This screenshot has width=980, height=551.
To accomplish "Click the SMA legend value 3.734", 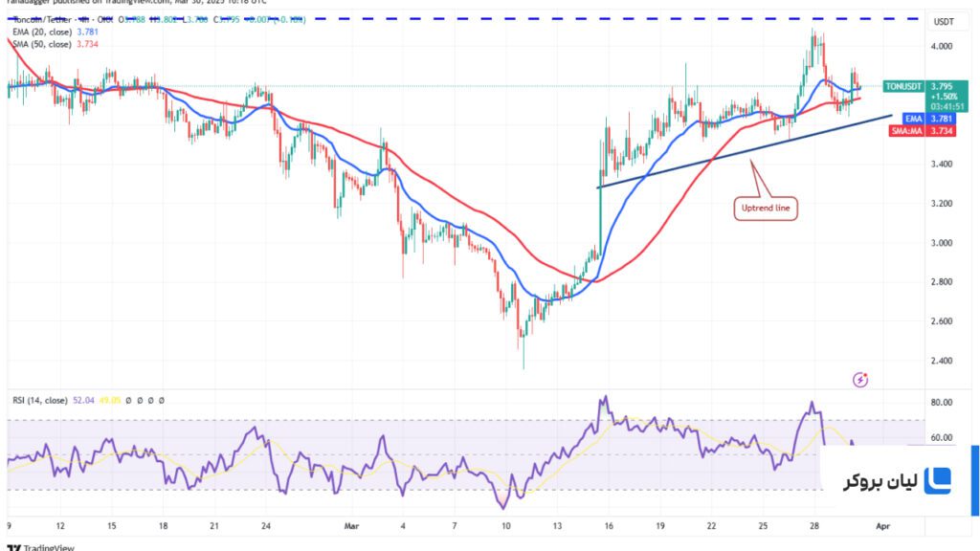I will coord(87,44).
